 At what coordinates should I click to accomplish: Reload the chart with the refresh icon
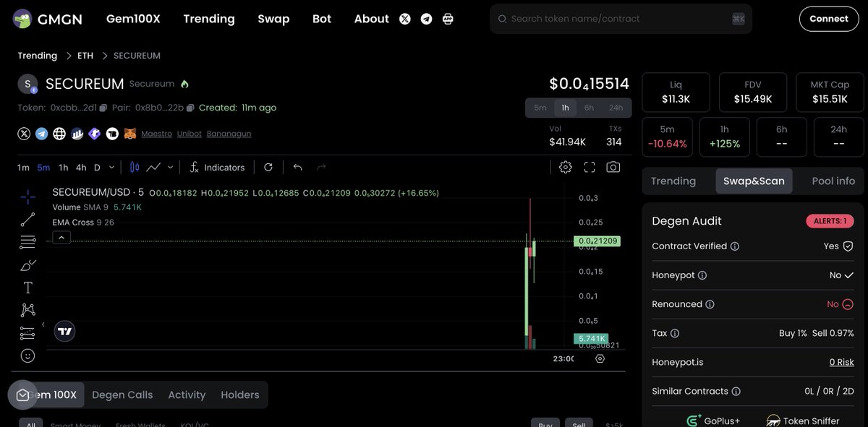[x=268, y=167]
